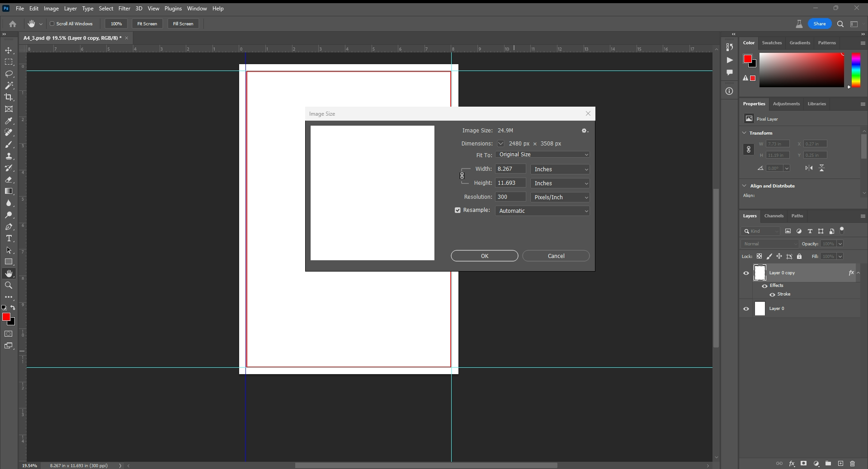Select the Eyedropper tool
This screenshot has width=868, height=469.
coord(9,121)
